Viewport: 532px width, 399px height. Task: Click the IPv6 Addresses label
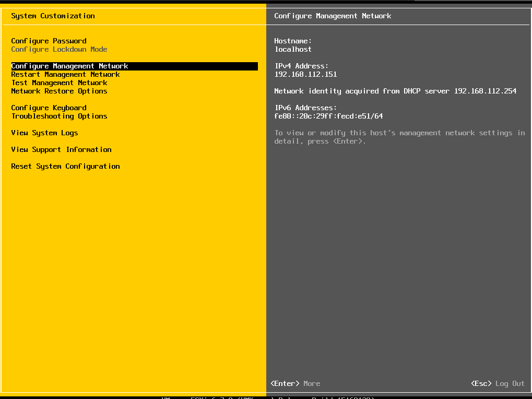tap(305, 108)
